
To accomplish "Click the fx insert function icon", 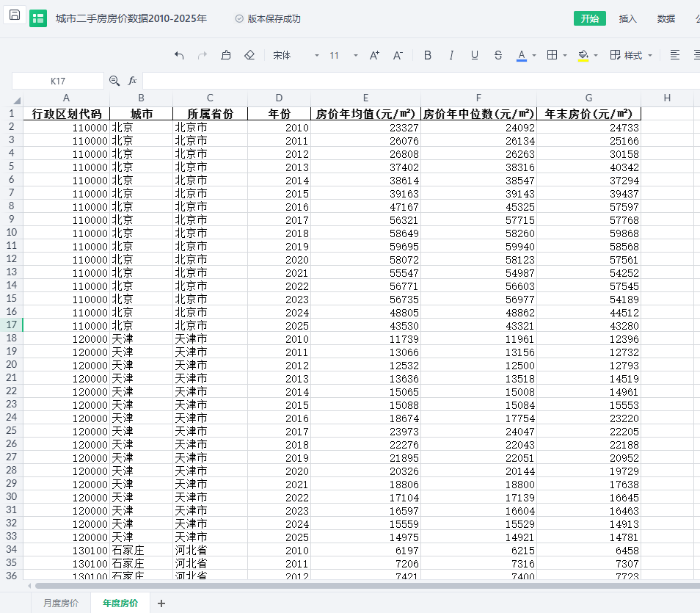I will click(132, 81).
